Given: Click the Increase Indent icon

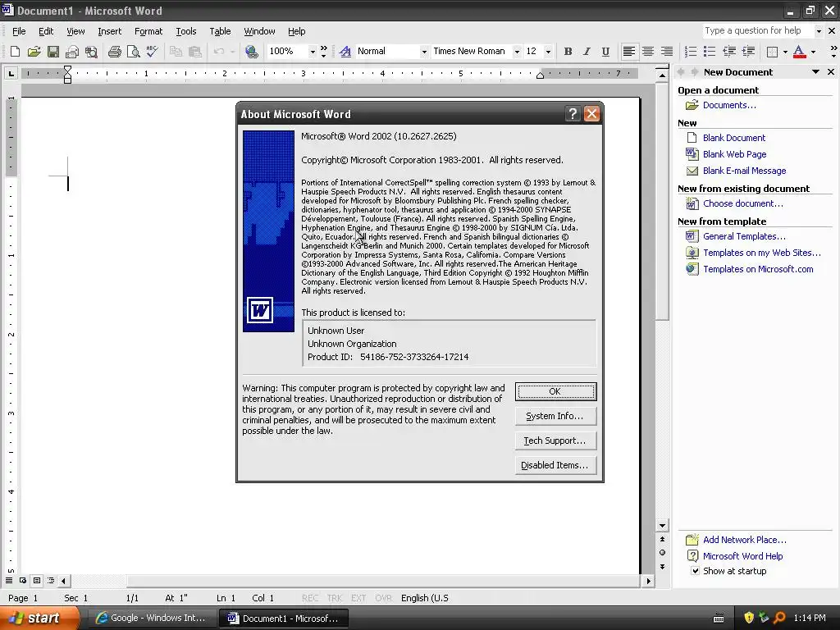Looking at the screenshot, I should point(748,52).
